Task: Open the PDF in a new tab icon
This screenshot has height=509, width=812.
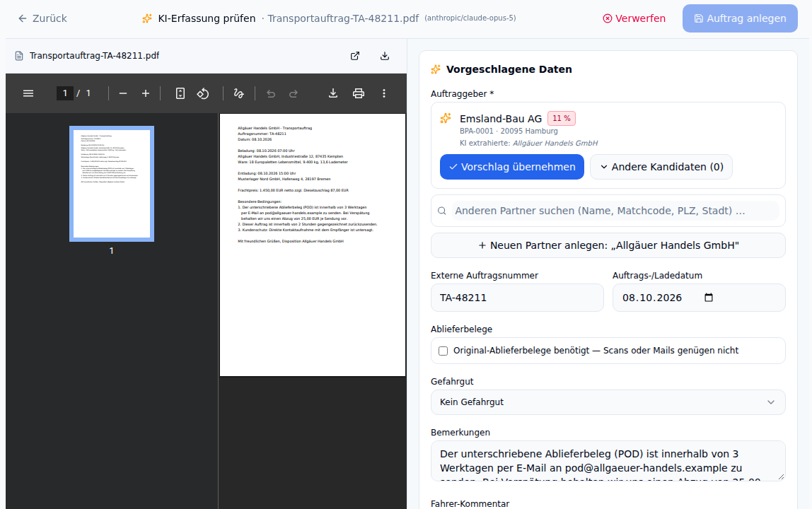Action: (x=355, y=56)
